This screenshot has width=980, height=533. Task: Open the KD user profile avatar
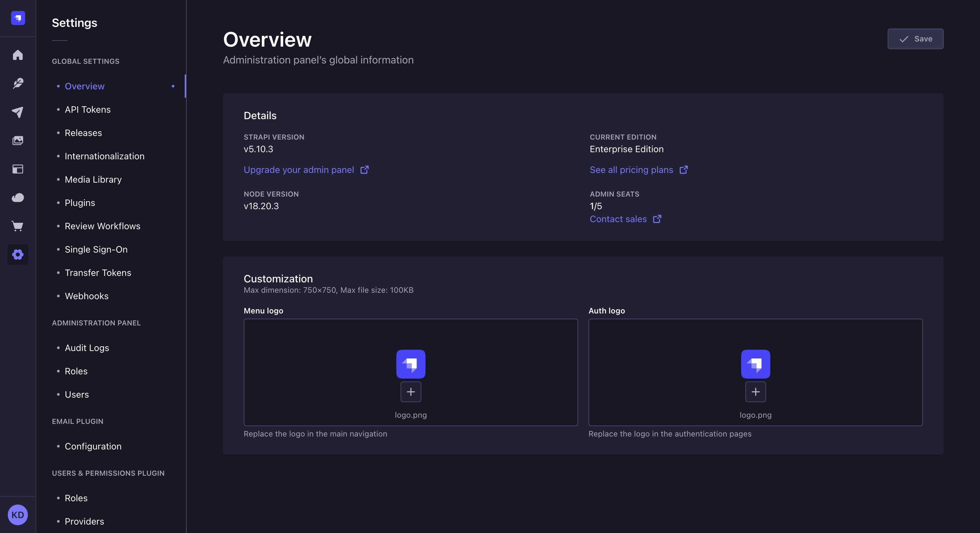coord(18,515)
